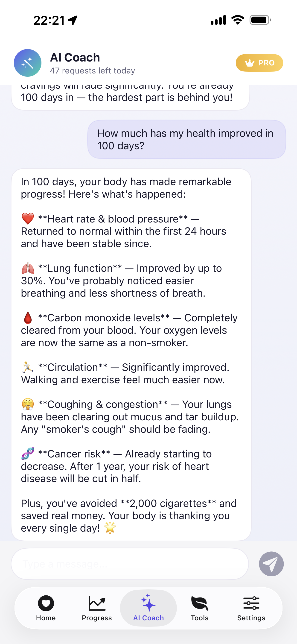
Task: Focus the Type a message field
Action: (130, 564)
